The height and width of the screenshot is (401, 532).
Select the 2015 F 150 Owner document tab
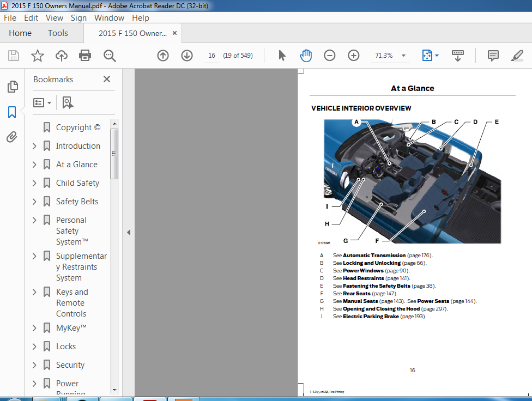[132, 33]
